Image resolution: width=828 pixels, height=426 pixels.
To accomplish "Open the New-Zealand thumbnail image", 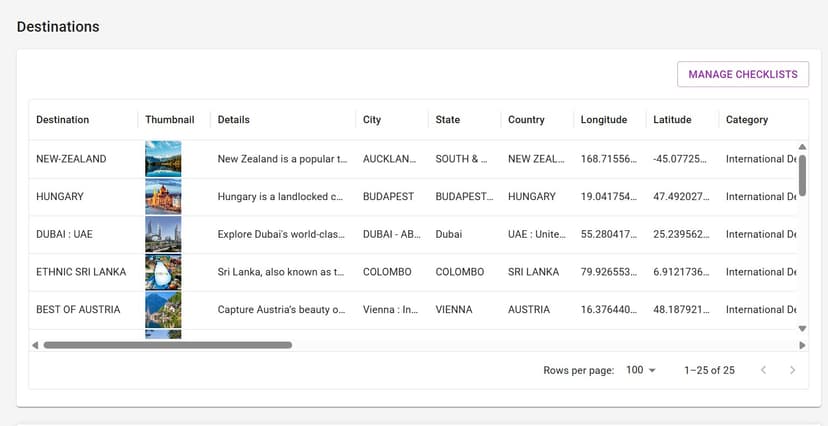I will [x=163, y=159].
